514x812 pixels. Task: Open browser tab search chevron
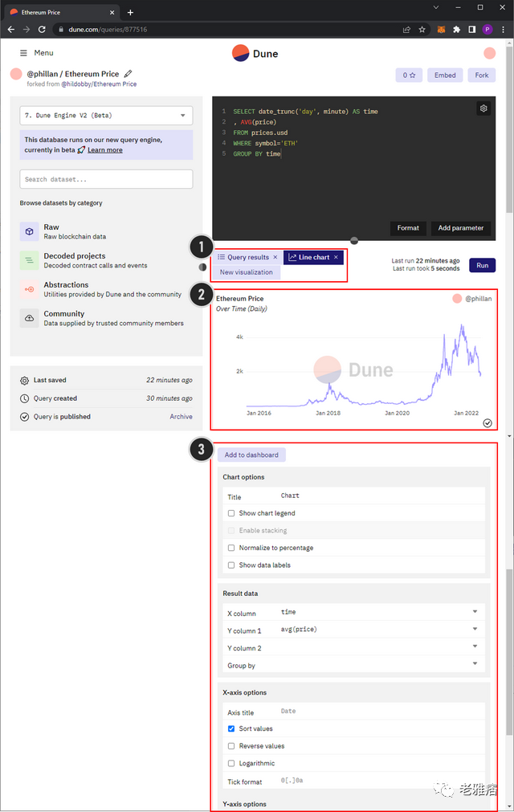tap(436, 7)
